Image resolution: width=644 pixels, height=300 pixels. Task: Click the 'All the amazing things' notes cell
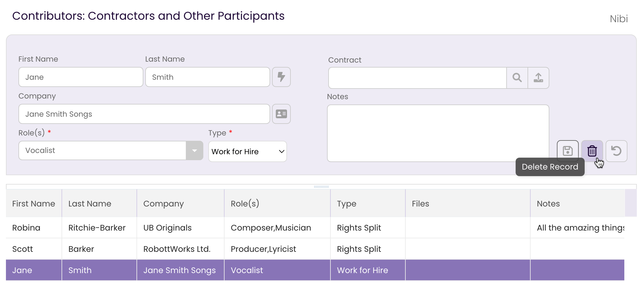click(577, 228)
